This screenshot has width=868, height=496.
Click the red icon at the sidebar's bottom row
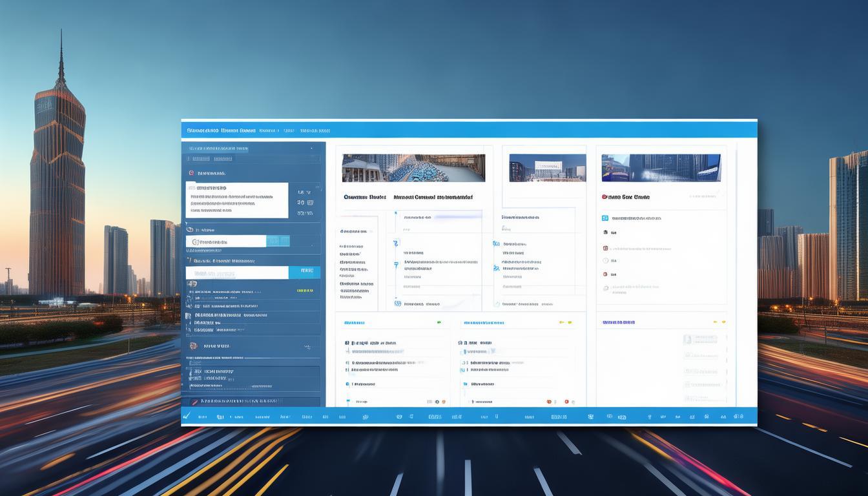click(x=191, y=400)
